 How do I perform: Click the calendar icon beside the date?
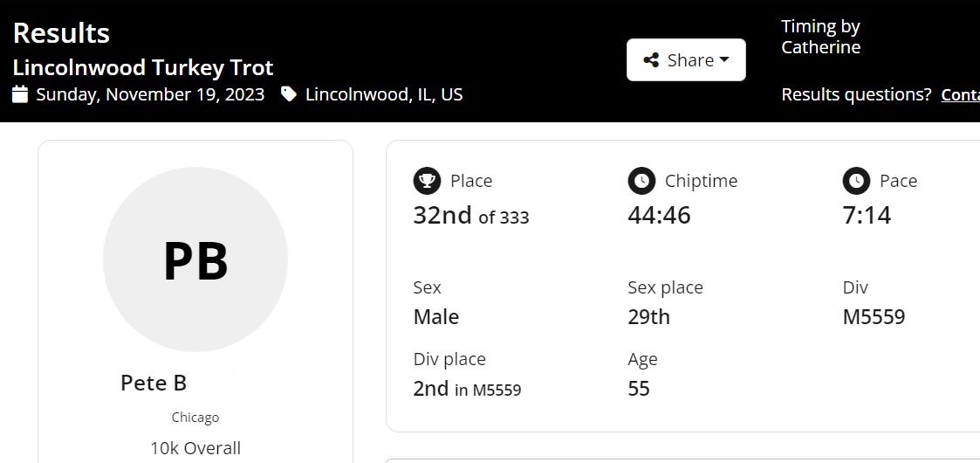pyautogui.click(x=20, y=94)
